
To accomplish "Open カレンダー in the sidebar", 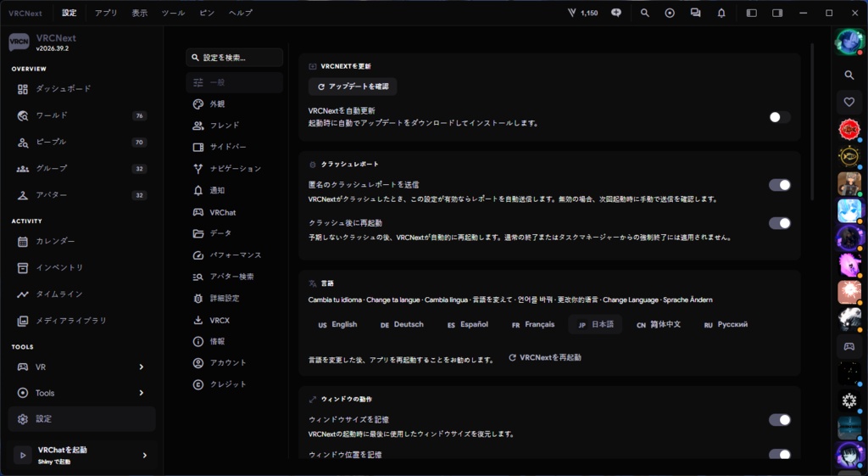I will click(x=81, y=241).
